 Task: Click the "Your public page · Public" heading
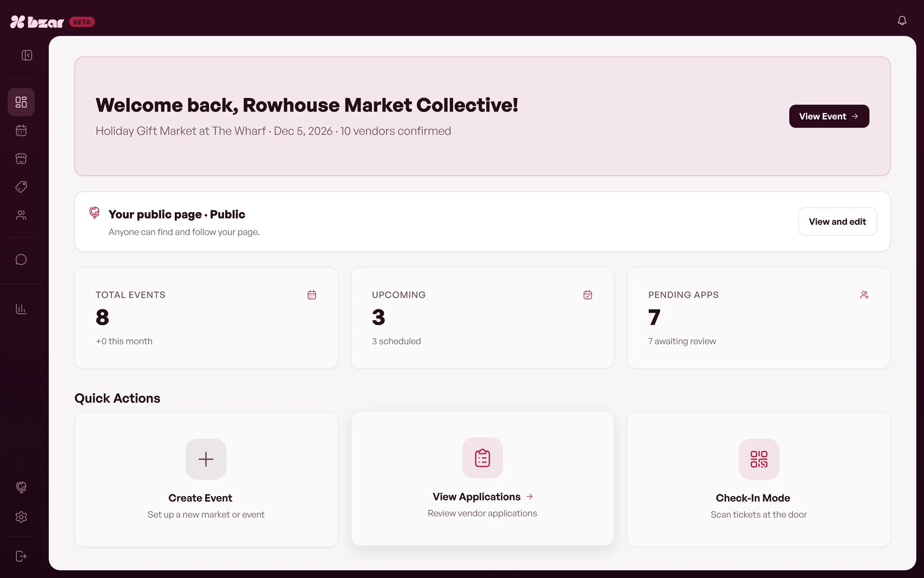pos(177,214)
